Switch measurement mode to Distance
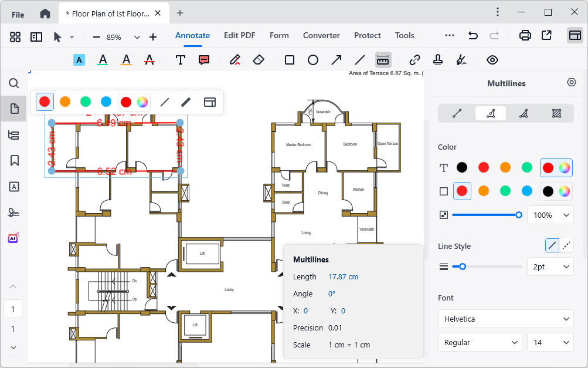588x368 pixels. click(457, 113)
